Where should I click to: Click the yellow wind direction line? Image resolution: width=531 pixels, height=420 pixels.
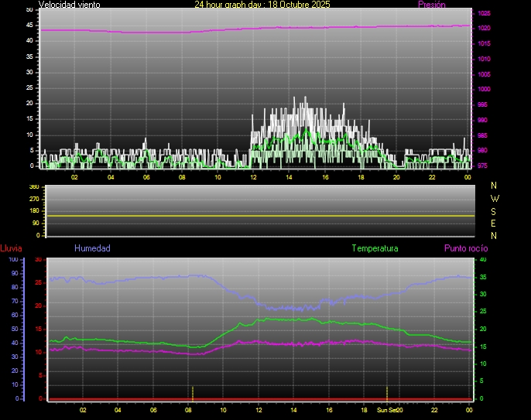259,216
